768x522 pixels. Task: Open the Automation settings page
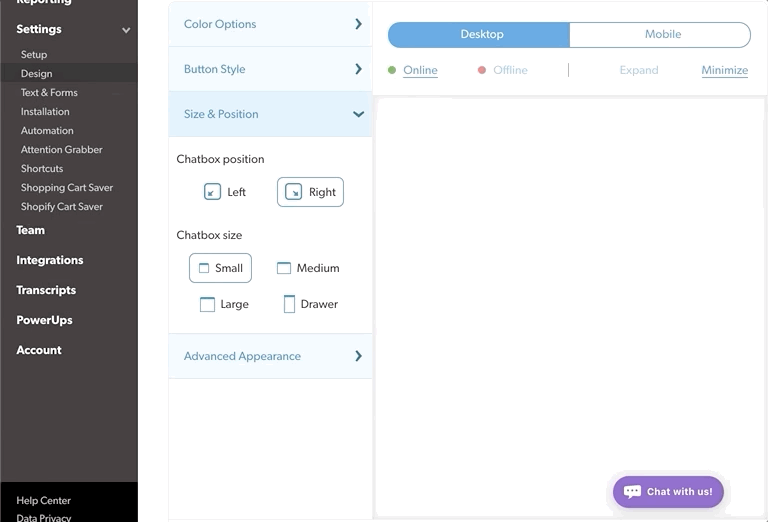47,131
